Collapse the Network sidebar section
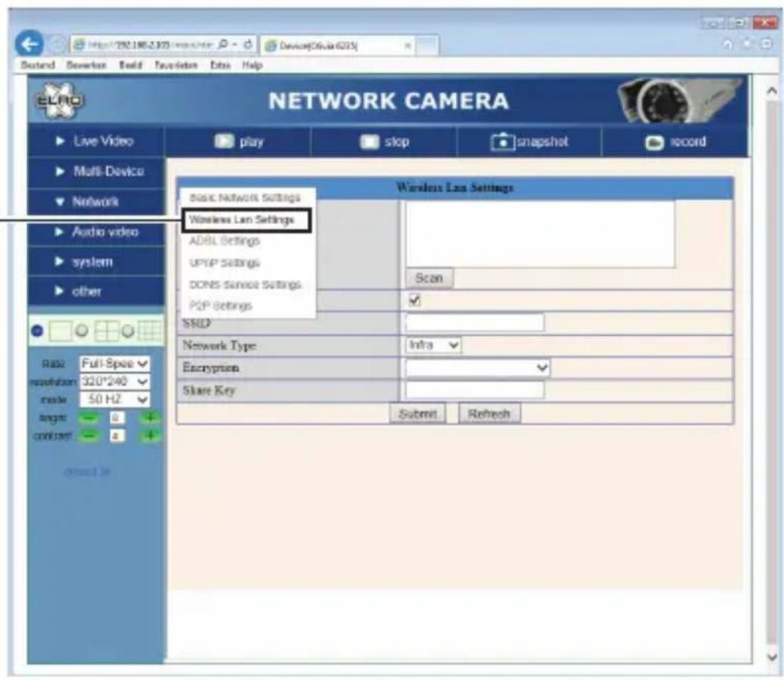 click(x=95, y=202)
